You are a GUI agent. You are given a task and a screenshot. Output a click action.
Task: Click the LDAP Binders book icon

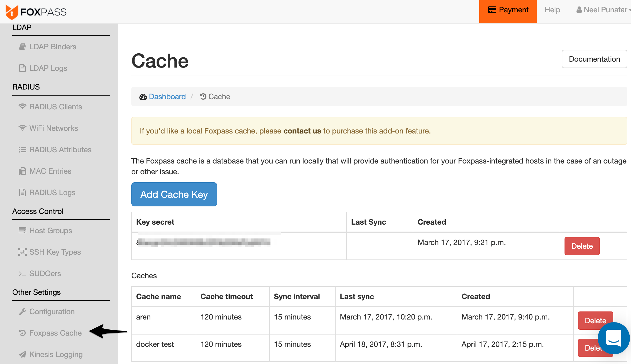[23, 47]
